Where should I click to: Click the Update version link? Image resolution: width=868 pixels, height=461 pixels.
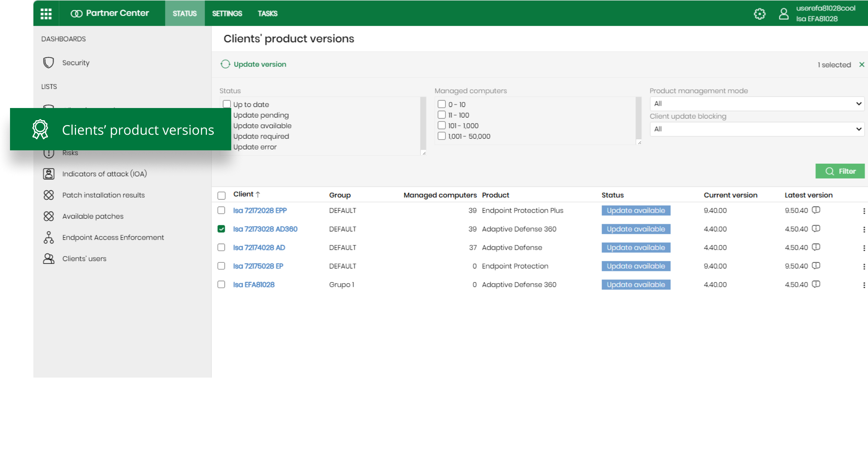tap(260, 64)
